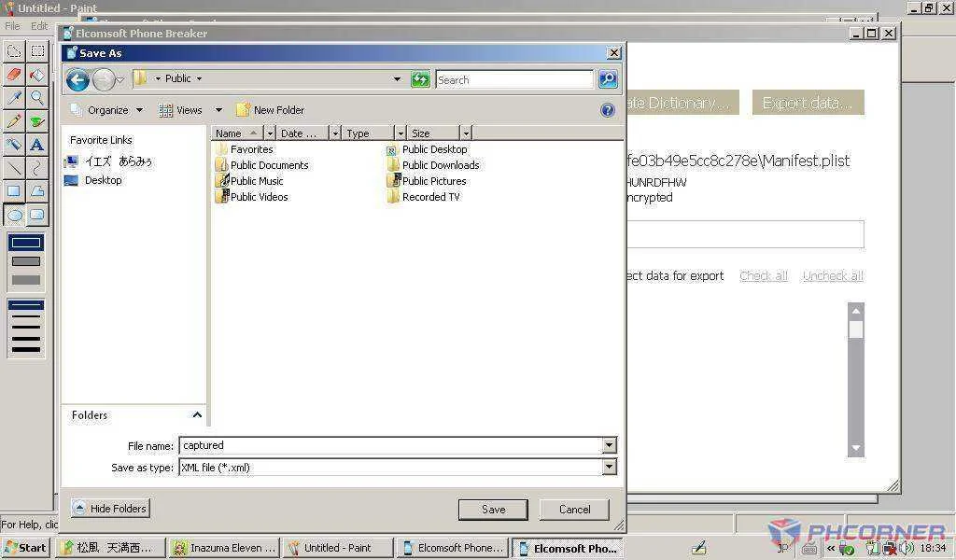Viewport: 956px width, 560px height.
Task: Open Paint's File menu
Action: click(12, 25)
